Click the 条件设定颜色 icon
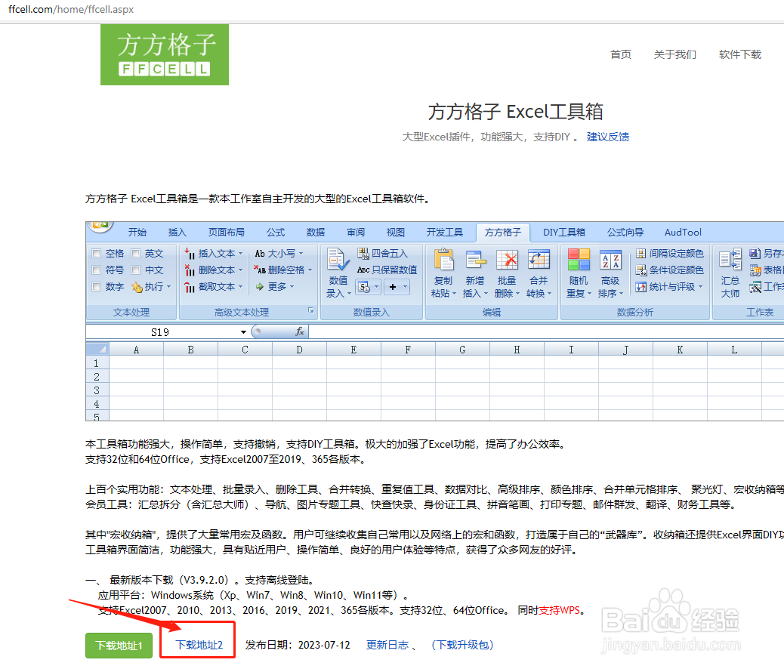Viewport: 784px width, 672px height. [641, 270]
